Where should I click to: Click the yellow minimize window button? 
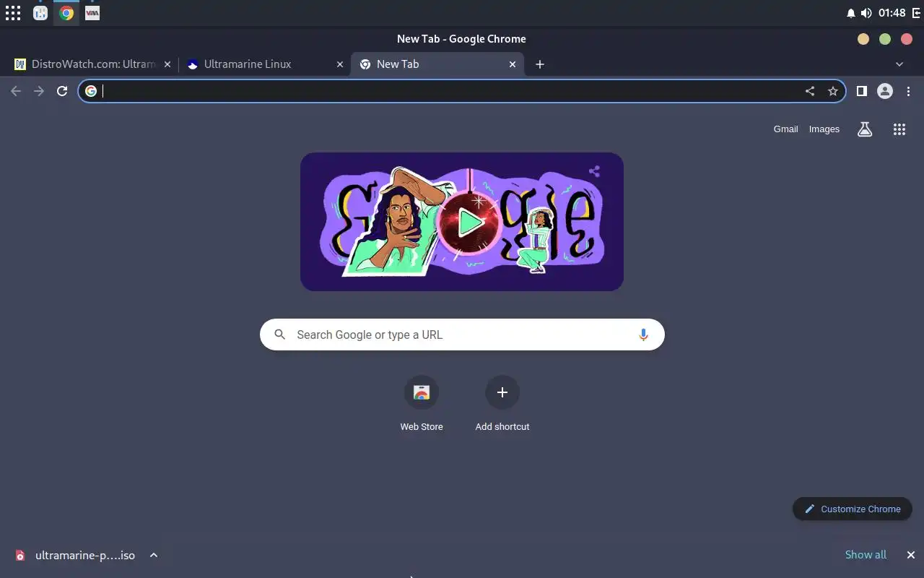863,39
